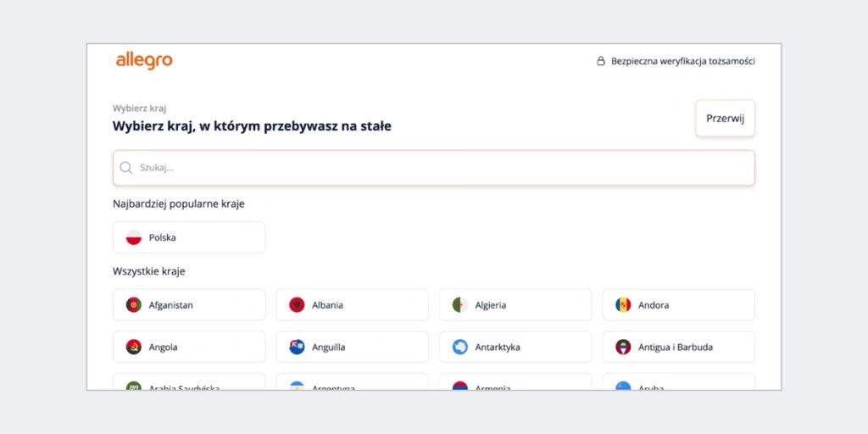Pick Antarktyka as country
Viewport: 868px width, 434px height.
coord(515,348)
